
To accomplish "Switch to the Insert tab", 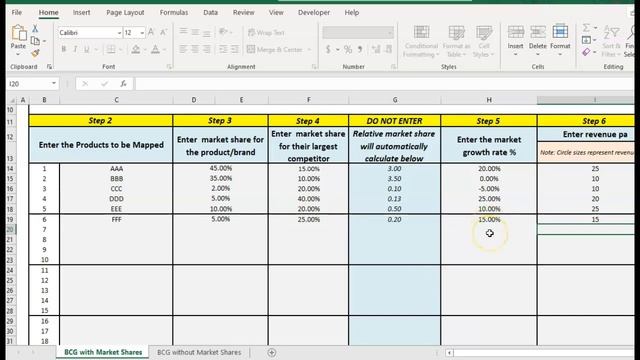I will point(82,13).
